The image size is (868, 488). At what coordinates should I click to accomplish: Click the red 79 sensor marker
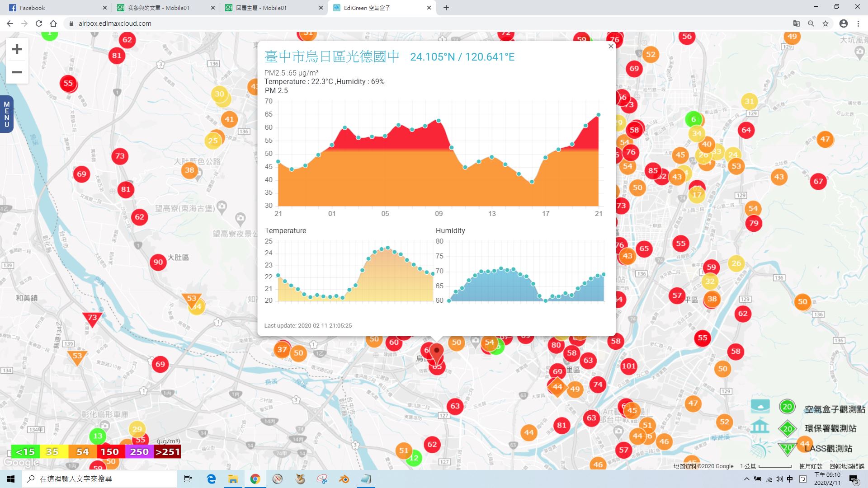tap(754, 223)
